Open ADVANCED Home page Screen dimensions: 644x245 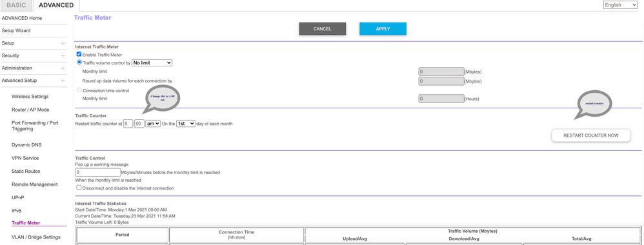[22, 18]
